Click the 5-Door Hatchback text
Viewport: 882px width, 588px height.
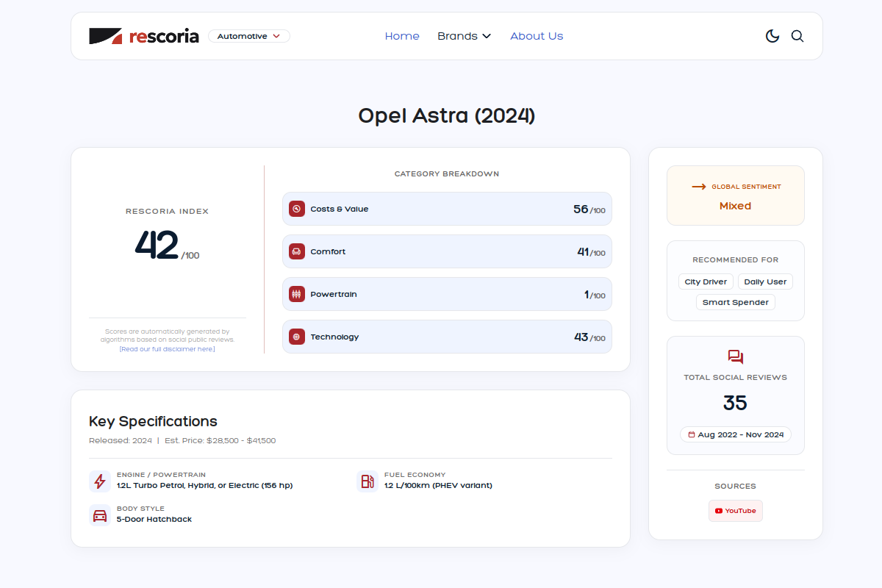tap(154, 519)
